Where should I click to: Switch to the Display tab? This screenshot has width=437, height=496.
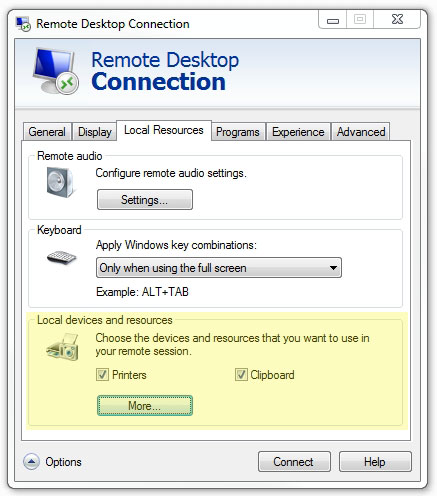click(95, 132)
